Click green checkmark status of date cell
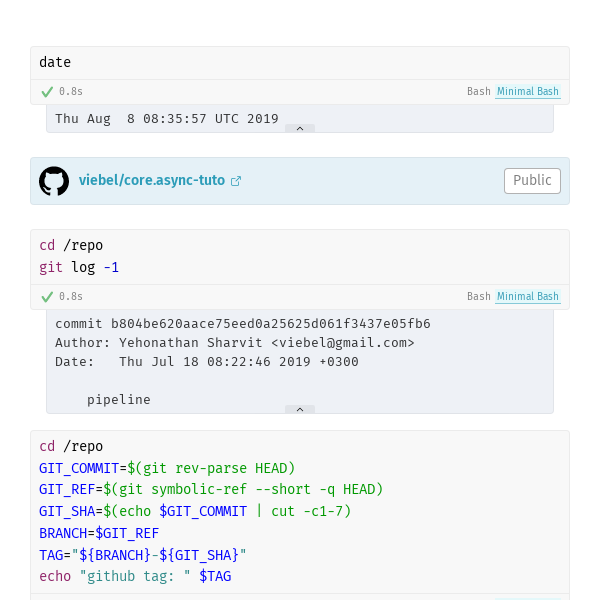This screenshot has height=600, width=600. 47,92
